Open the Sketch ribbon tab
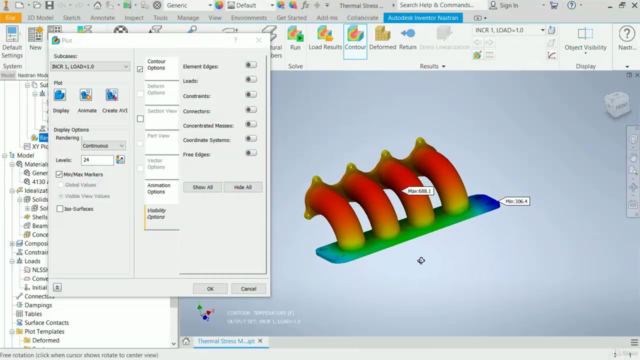The height and width of the screenshot is (360, 640). point(71,18)
